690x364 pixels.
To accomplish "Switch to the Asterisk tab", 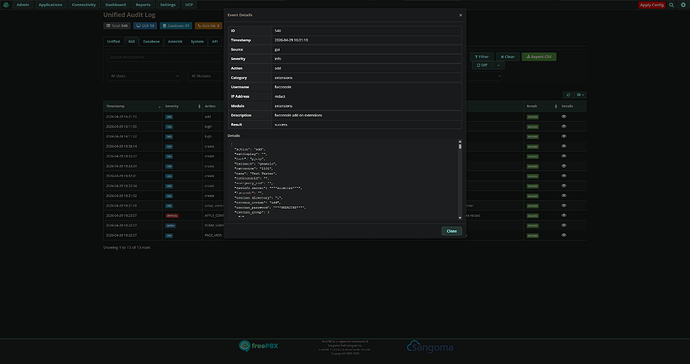I will [x=175, y=41].
